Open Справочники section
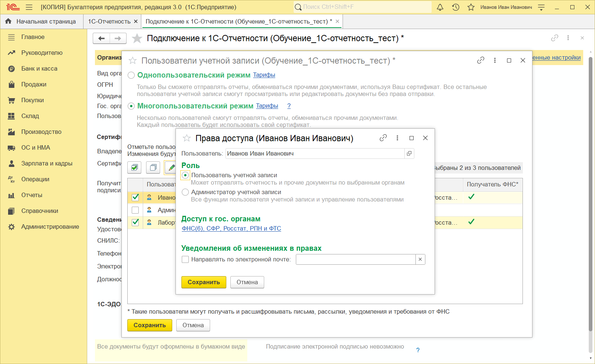 click(x=40, y=211)
